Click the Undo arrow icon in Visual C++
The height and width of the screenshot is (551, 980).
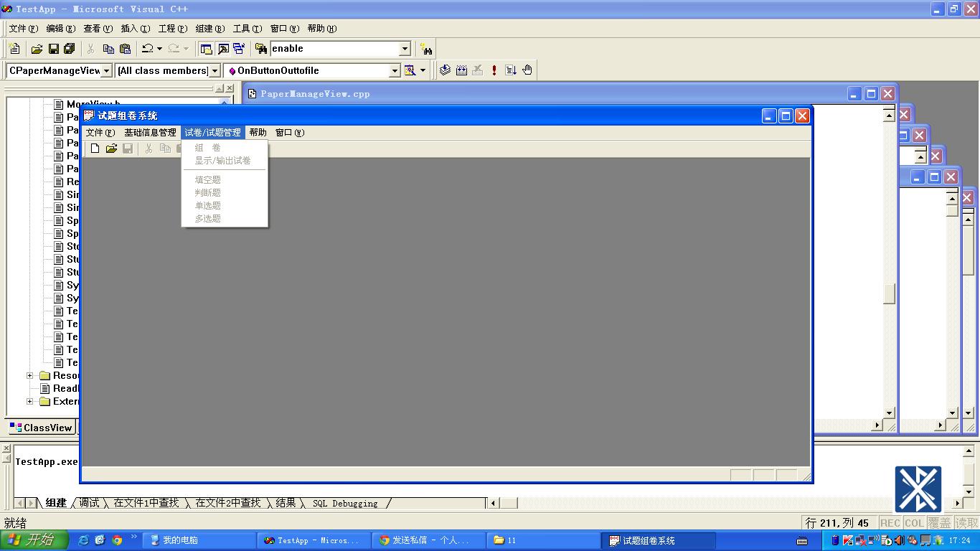(147, 49)
